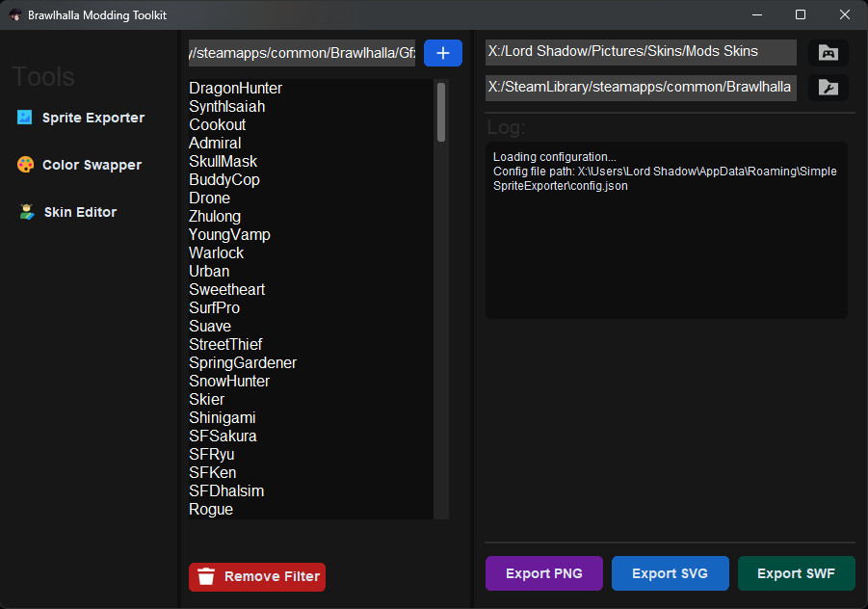This screenshot has width=868, height=609.
Task: Select Warlock in the sprite list
Action: [x=216, y=252]
